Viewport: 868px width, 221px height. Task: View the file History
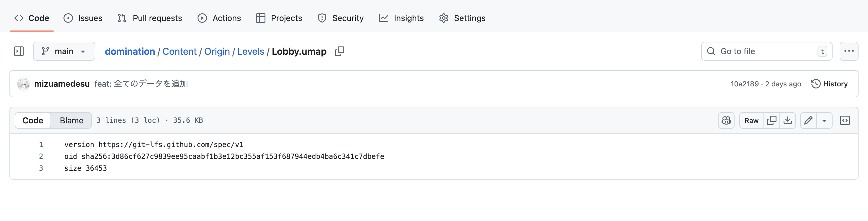(x=829, y=84)
